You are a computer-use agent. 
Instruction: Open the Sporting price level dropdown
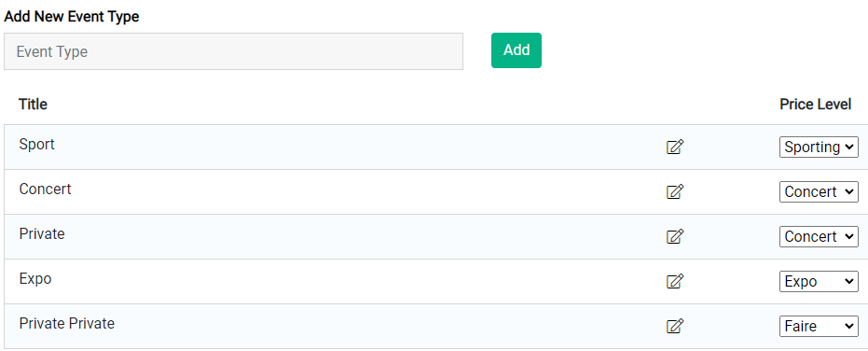click(819, 147)
